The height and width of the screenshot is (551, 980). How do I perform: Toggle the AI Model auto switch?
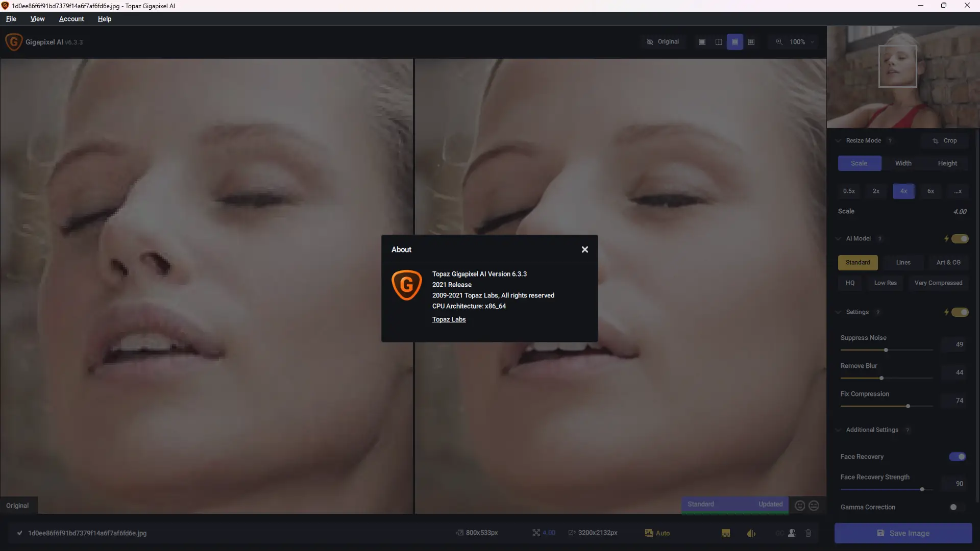[960, 239]
